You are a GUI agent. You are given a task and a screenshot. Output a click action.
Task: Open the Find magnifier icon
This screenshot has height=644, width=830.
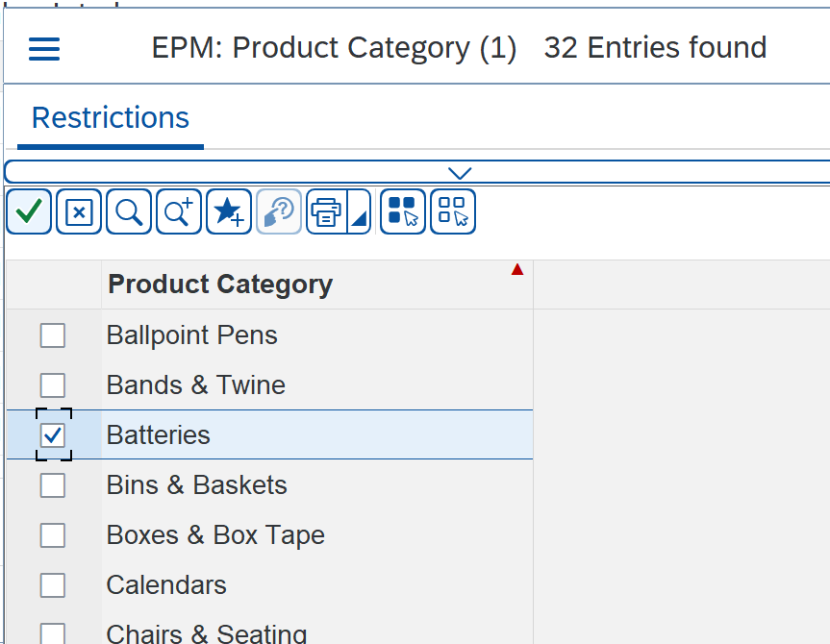click(x=129, y=211)
